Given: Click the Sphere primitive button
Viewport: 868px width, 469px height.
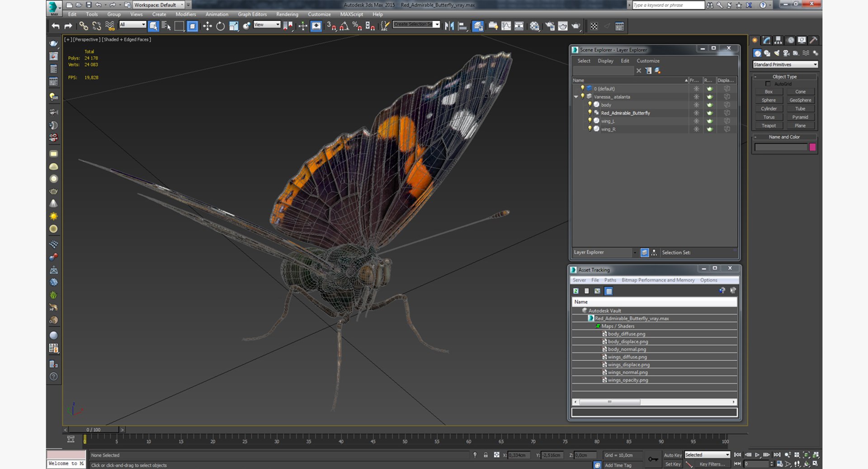Looking at the screenshot, I should 769,100.
